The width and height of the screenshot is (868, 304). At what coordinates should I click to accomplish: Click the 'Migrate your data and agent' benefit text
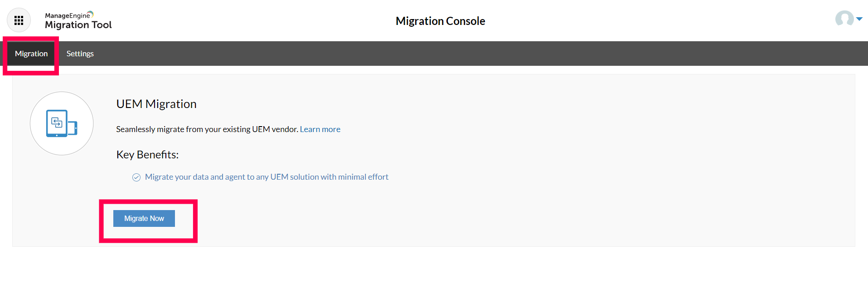(x=267, y=177)
